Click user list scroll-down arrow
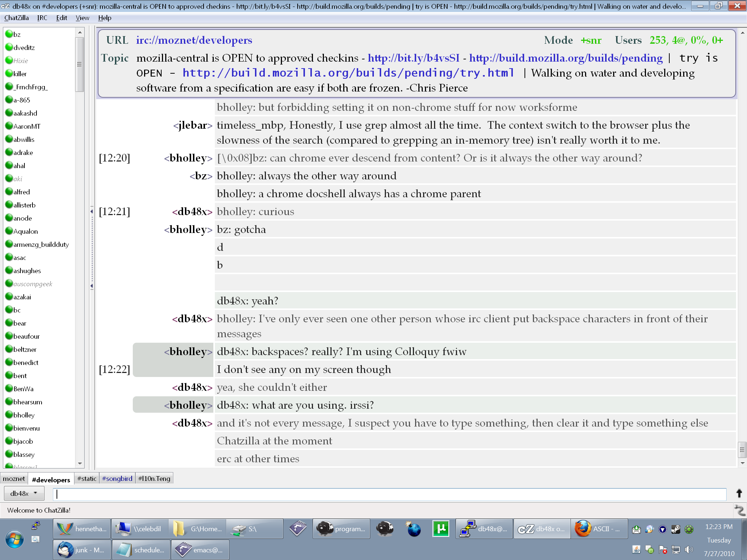This screenshot has width=747, height=560. [80, 464]
